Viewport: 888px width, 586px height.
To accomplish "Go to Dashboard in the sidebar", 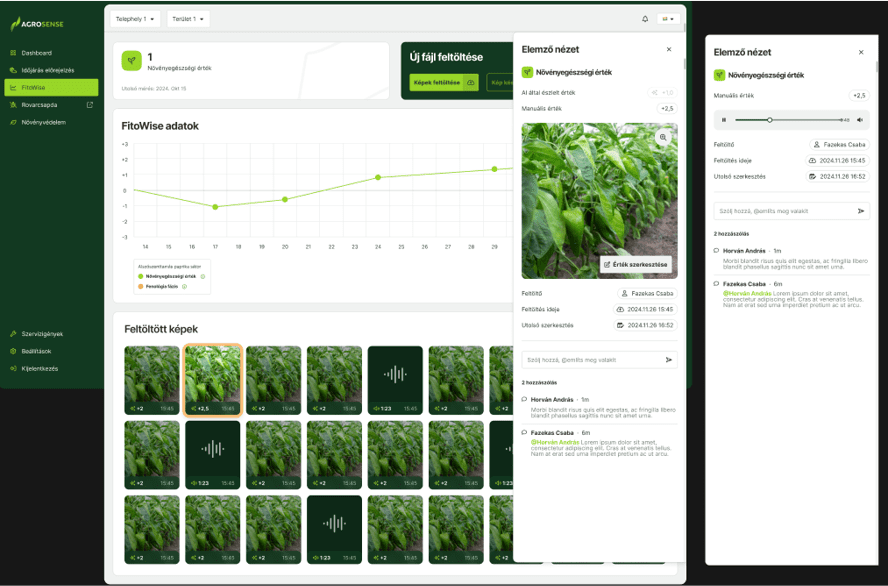I will tap(36, 53).
